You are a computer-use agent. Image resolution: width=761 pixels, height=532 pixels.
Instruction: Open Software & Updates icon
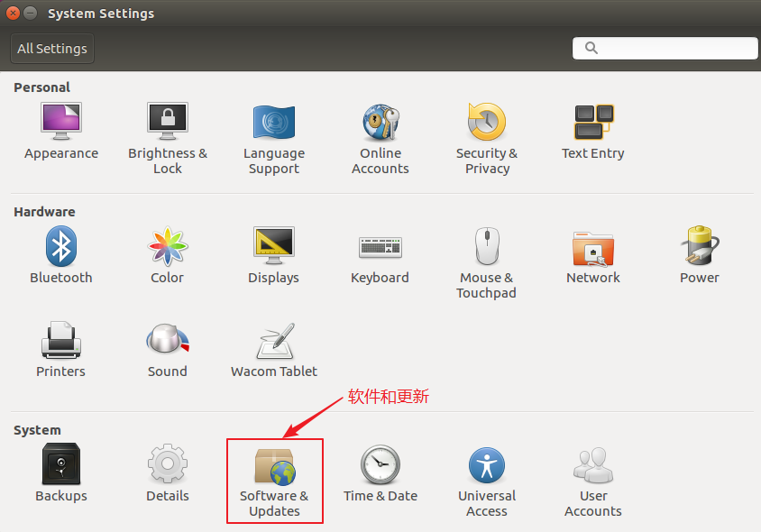point(275,466)
